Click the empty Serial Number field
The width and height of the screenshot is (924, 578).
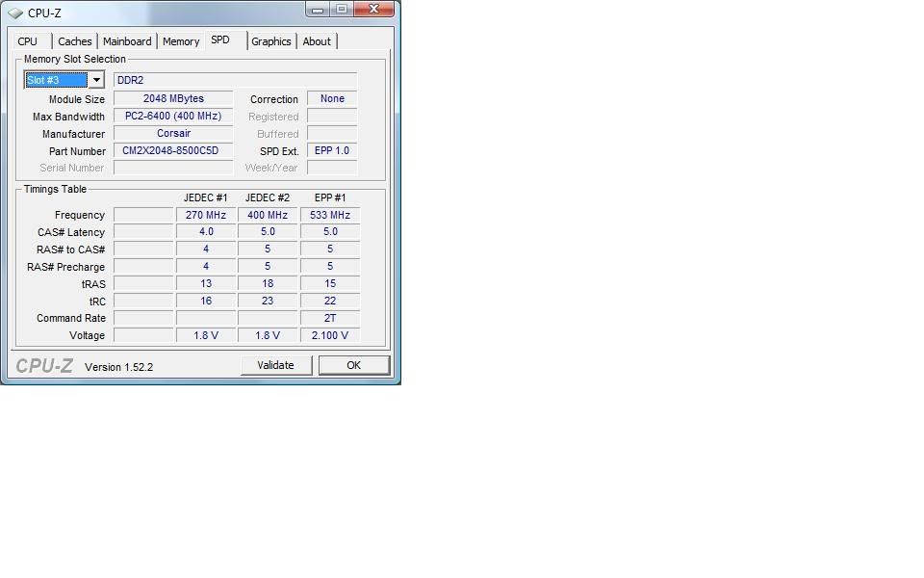(x=173, y=168)
